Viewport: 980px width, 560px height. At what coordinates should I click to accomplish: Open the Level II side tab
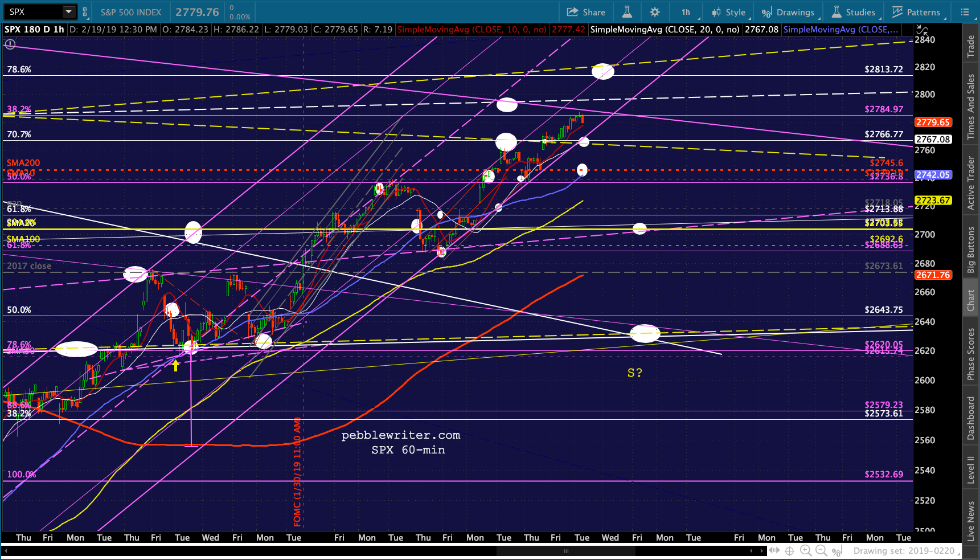pos(971,470)
